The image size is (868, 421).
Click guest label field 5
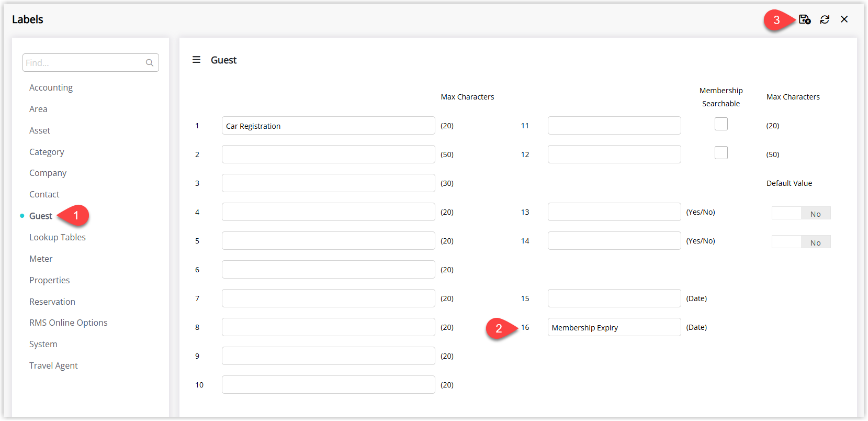(328, 241)
